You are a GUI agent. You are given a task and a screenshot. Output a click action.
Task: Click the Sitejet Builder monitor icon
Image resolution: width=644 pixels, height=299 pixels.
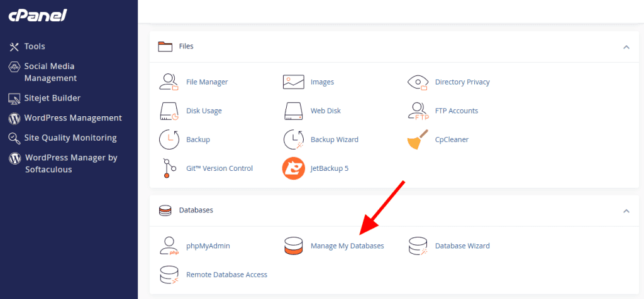[x=14, y=99]
